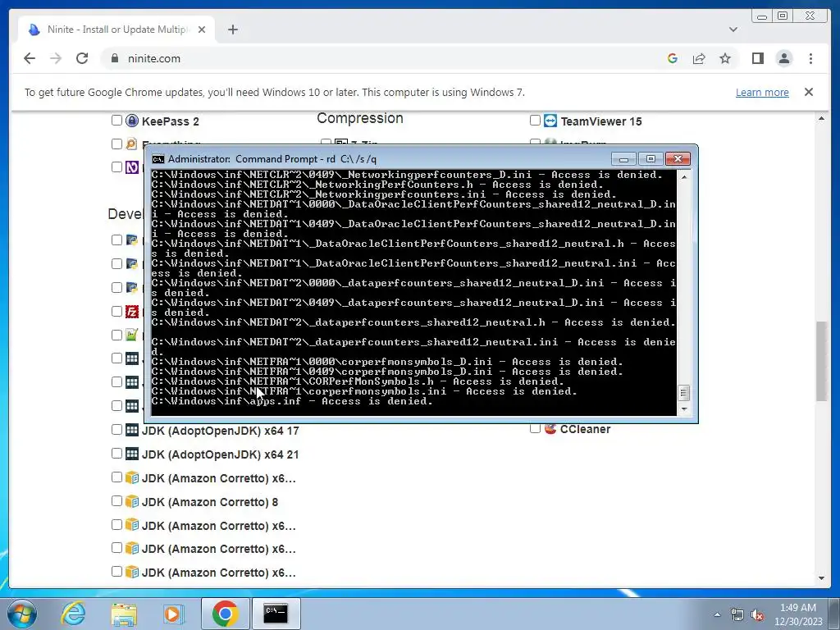Select the JDK (Amazon Corretto) 8 checkbox
This screenshot has width=840, height=630.
point(116,501)
